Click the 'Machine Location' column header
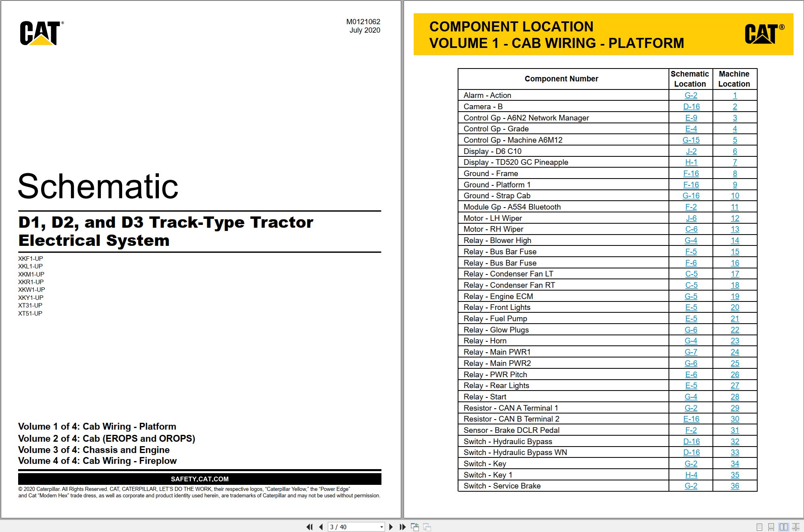This screenshot has height=532, width=804. [734, 79]
